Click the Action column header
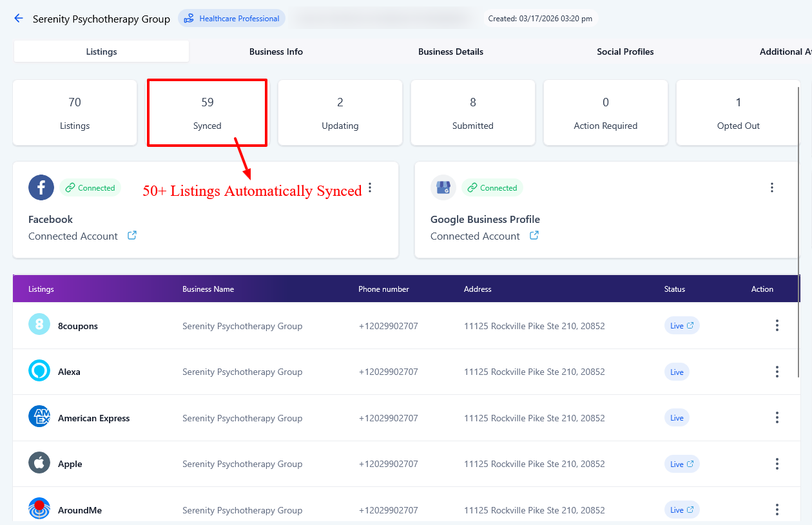Viewport: 812px width, 525px height. (762, 289)
